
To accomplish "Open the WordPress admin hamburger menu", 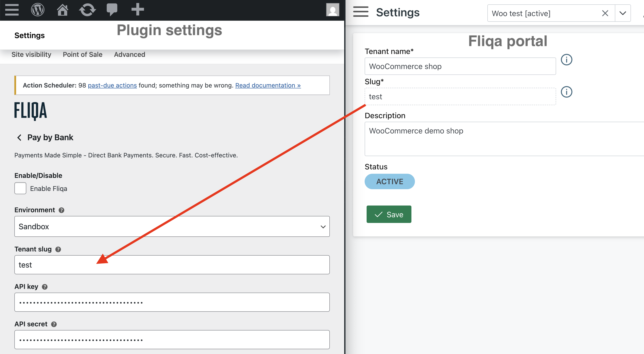I will pyautogui.click(x=12, y=10).
